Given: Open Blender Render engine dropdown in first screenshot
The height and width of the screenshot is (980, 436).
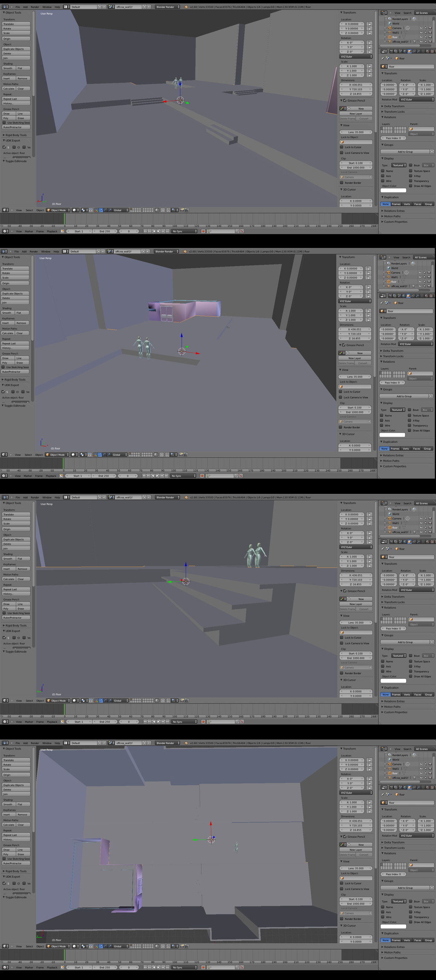Looking at the screenshot, I should [x=167, y=7].
